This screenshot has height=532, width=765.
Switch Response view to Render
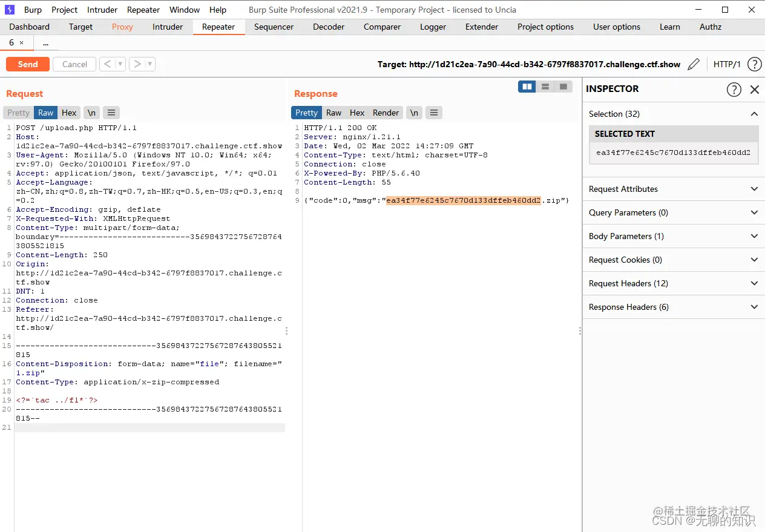pyautogui.click(x=386, y=113)
